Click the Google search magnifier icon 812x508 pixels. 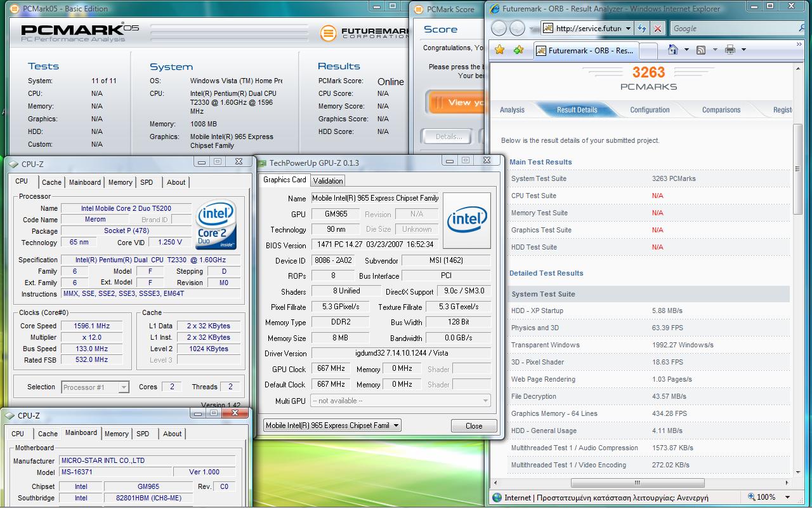[802, 29]
